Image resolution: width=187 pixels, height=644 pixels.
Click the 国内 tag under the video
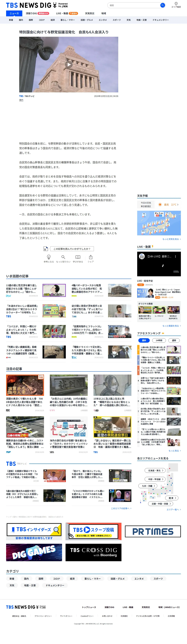21,100
